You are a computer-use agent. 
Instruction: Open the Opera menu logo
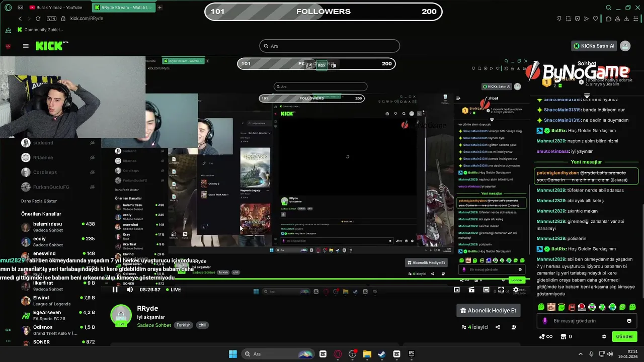[8, 8]
